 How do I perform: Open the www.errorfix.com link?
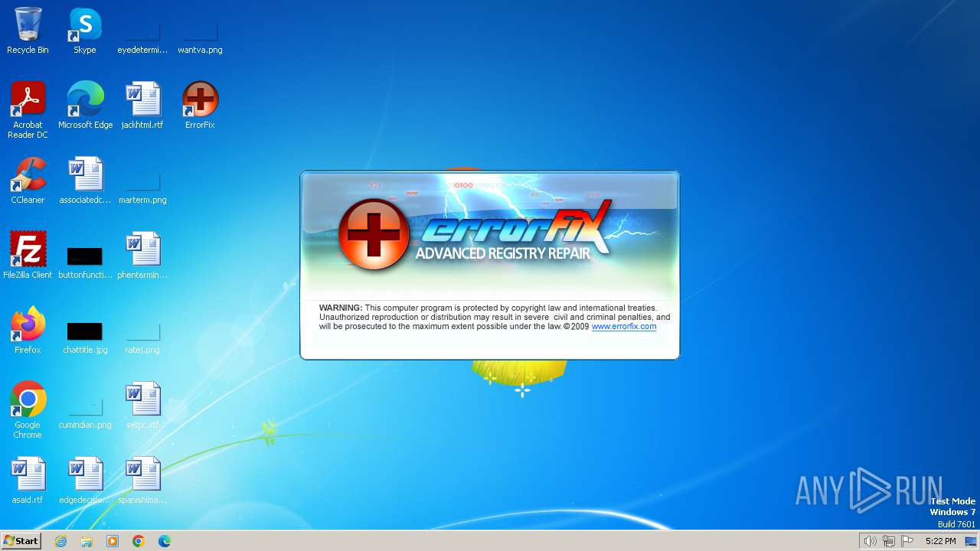point(624,326)
